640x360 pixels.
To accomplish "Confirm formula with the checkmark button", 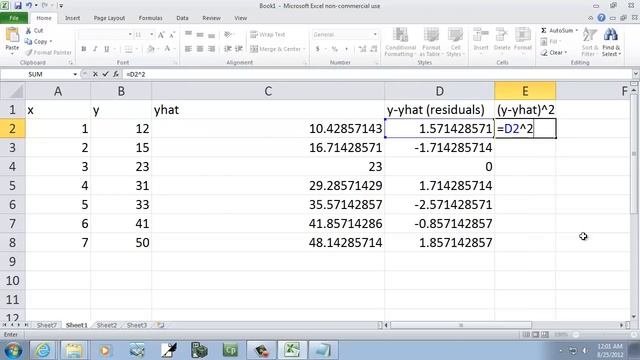I will click(105, 74).
